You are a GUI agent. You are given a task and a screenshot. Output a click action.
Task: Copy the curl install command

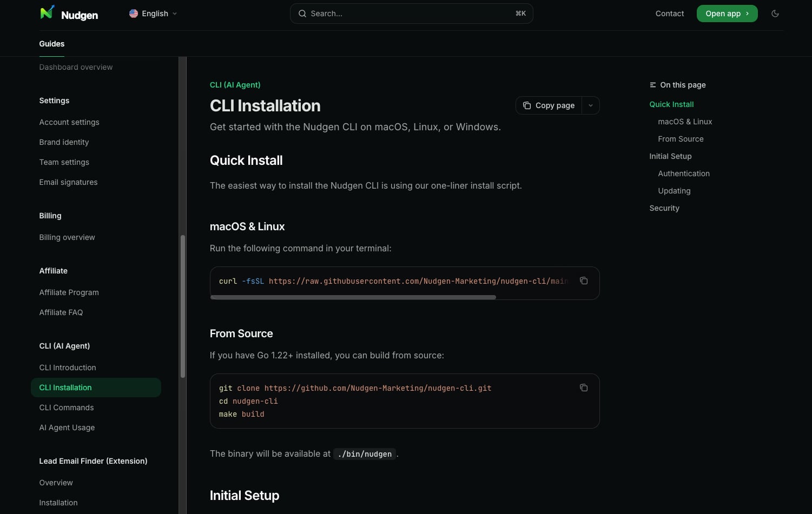coord(584,281)
